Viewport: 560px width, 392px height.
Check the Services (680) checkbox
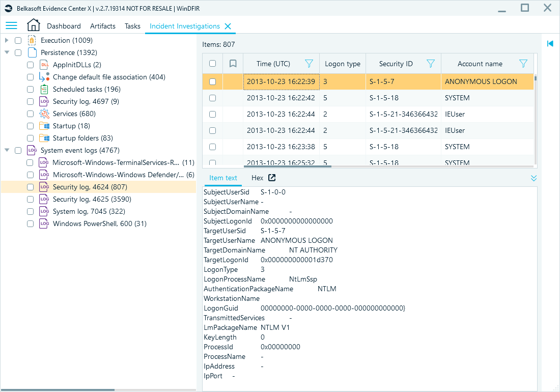tap(31, 114)
